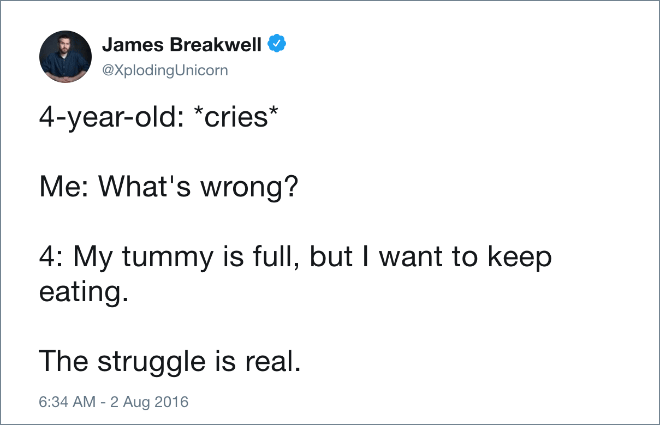
Task: Click the word "*cries*" in the tweet
Action: [x=236, y=116]
